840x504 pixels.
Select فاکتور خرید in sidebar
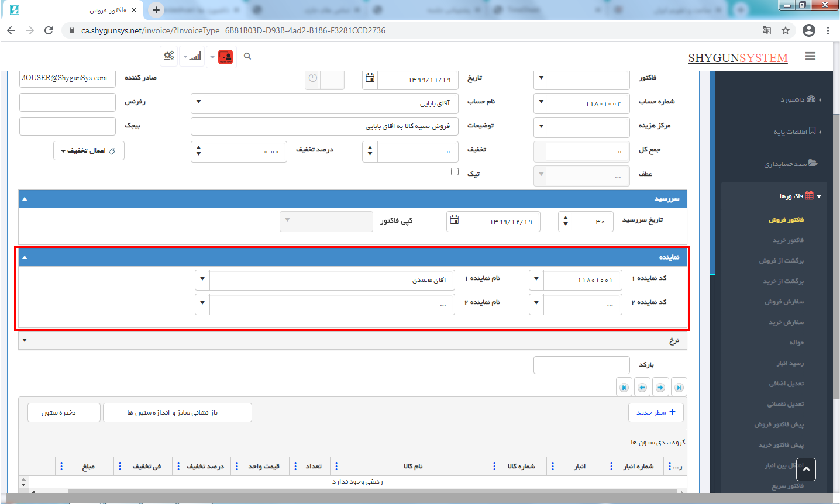coord(788,240)
